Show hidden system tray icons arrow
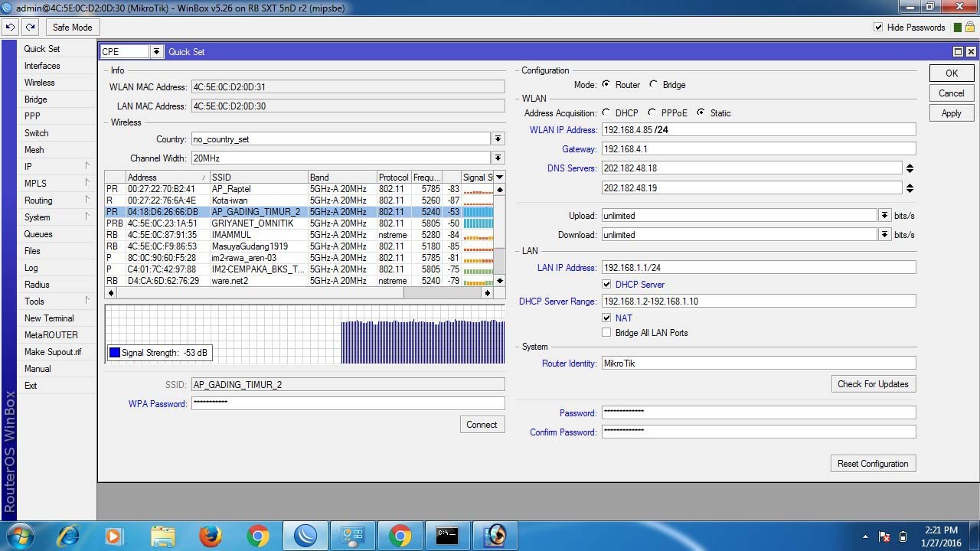The width and height of the screenshot is (980, 551). tap(865, 536)
